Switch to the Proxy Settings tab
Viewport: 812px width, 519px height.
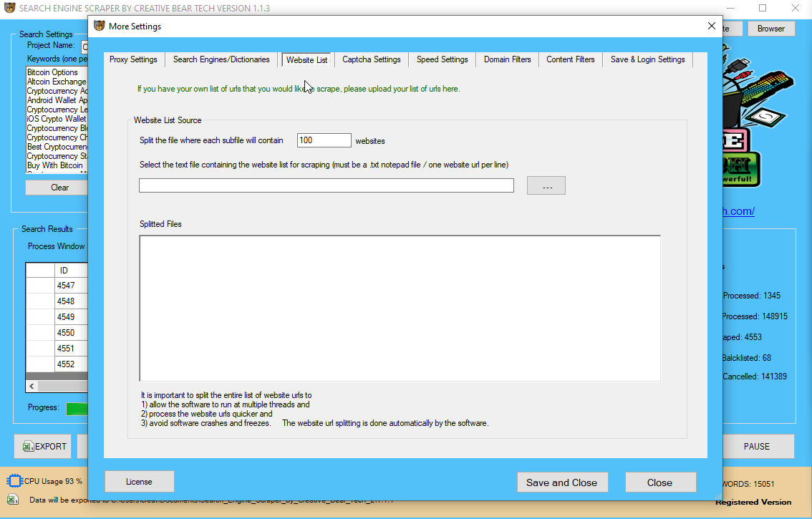[132, 60]
